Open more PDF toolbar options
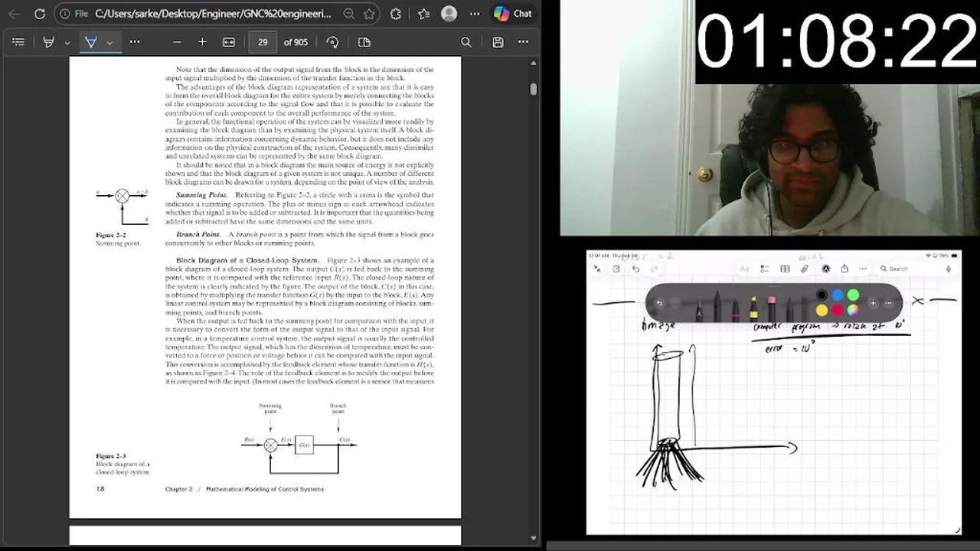Viewport: 980px width, 551px height. tap(523, 42)
